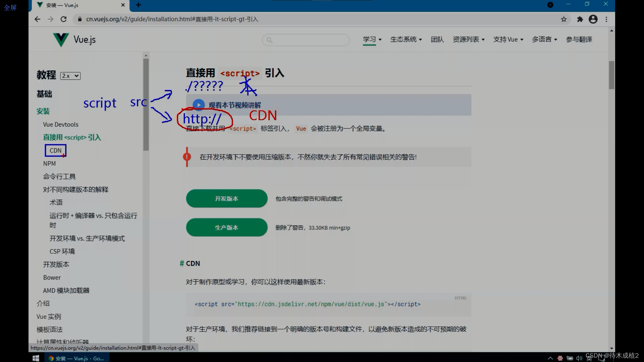Click the browser reload/refresh icon
The width and height of the screenshot is (644, 362).
click(64, 19)
